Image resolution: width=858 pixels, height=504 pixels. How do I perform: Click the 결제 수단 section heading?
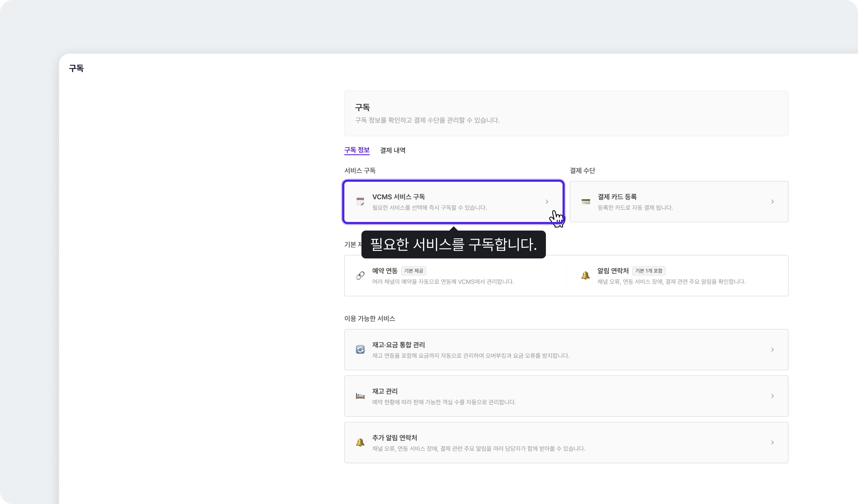coord(583,171)
